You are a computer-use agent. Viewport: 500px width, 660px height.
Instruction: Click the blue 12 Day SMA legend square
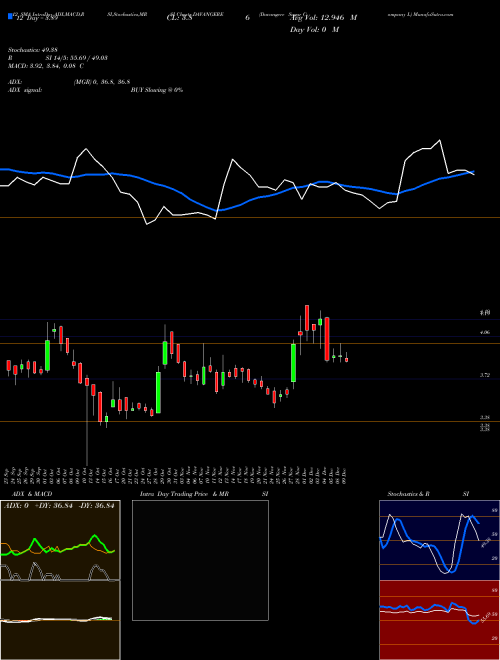(10, 17)
